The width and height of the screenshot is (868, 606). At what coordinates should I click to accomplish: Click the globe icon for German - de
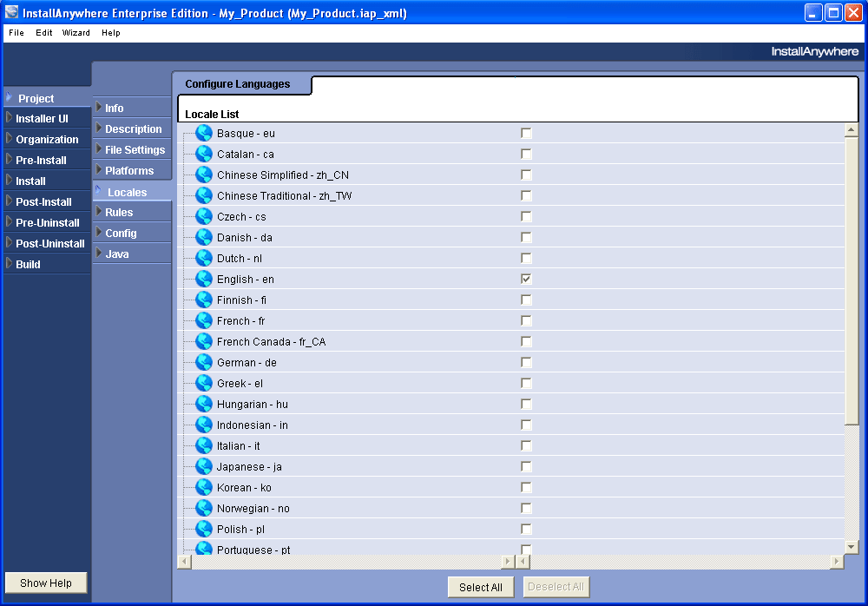pyautogui.click(x=203, y=362)
